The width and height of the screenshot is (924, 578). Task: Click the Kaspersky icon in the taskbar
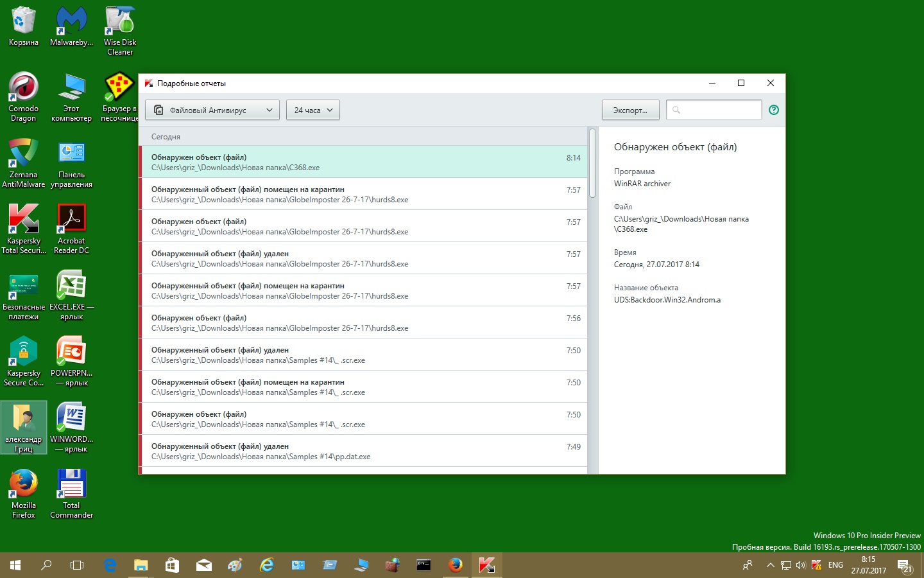486,565
